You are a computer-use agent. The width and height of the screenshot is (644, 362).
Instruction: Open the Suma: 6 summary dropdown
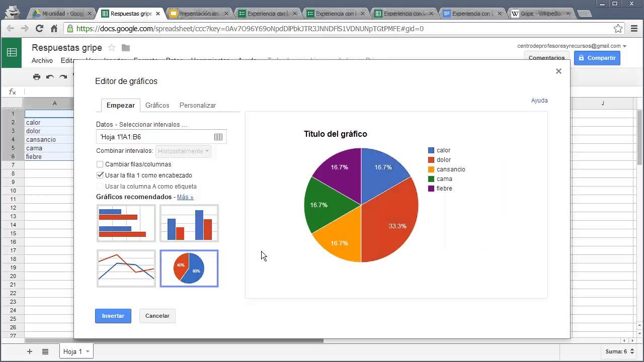619,351
